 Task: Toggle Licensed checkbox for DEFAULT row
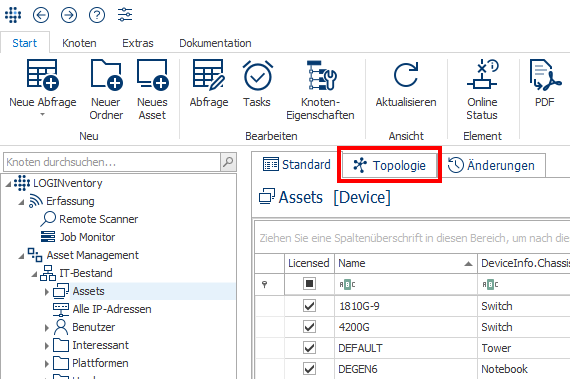(309, 348)
